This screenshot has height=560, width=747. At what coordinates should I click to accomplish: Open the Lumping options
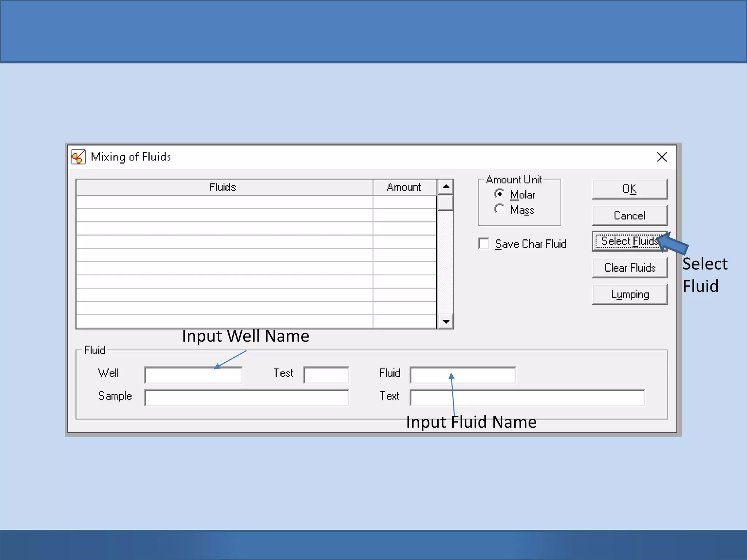pos(629,295)
